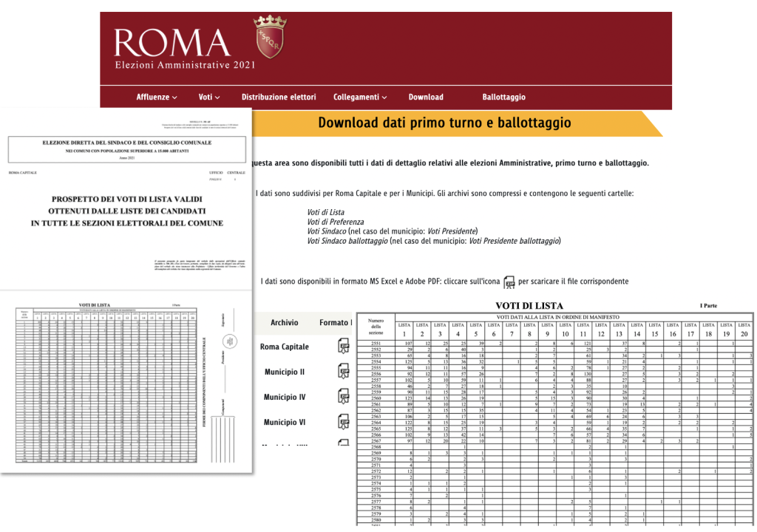Click the italic "Voti di Preferenza" folder name
The image size is (757, 532).
[x=336, y=222]
